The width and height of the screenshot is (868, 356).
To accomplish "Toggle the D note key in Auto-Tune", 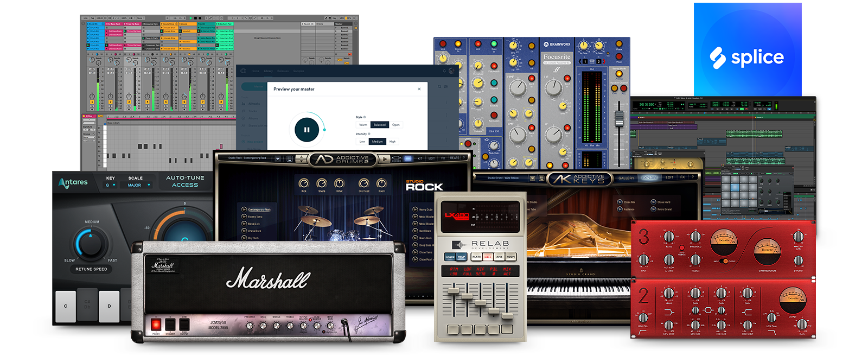I will coord(109,306).
